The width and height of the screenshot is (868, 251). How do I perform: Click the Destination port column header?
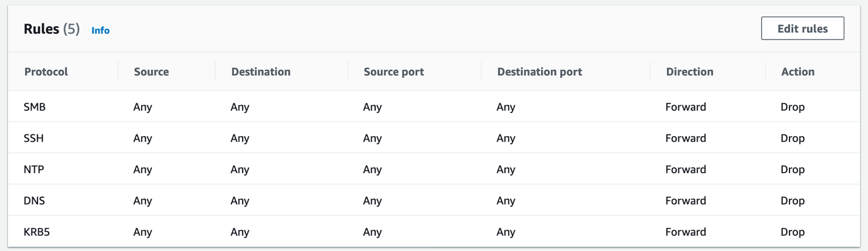pos(539,72)
